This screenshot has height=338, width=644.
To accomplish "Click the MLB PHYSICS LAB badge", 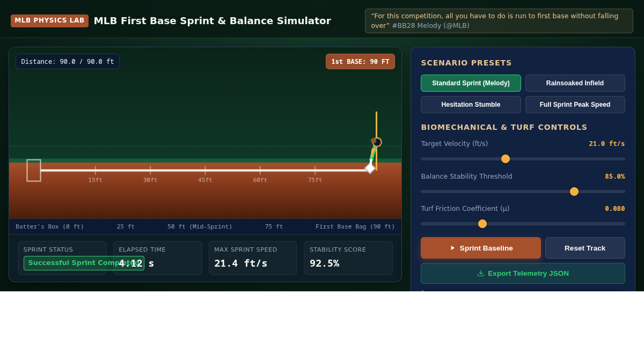I will click(x=49, y=20).
